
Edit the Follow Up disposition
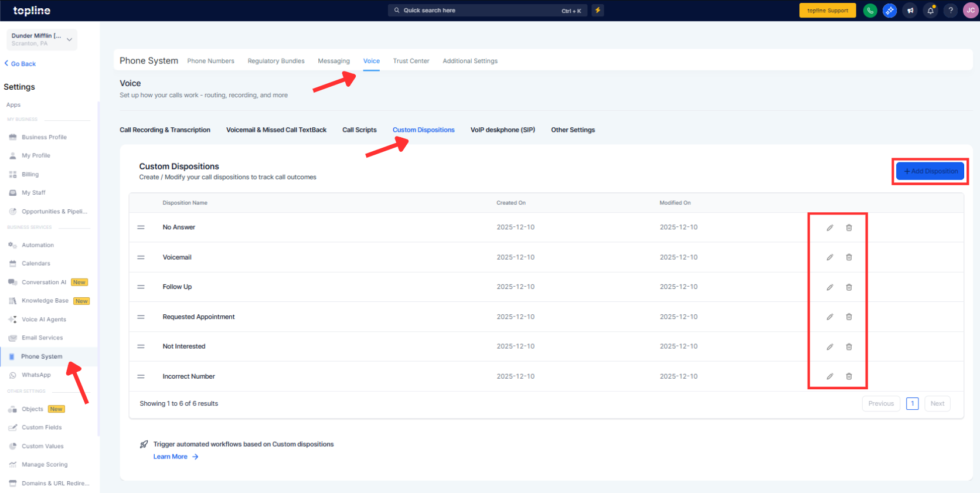pyautogui.click(x=829, y=287)
